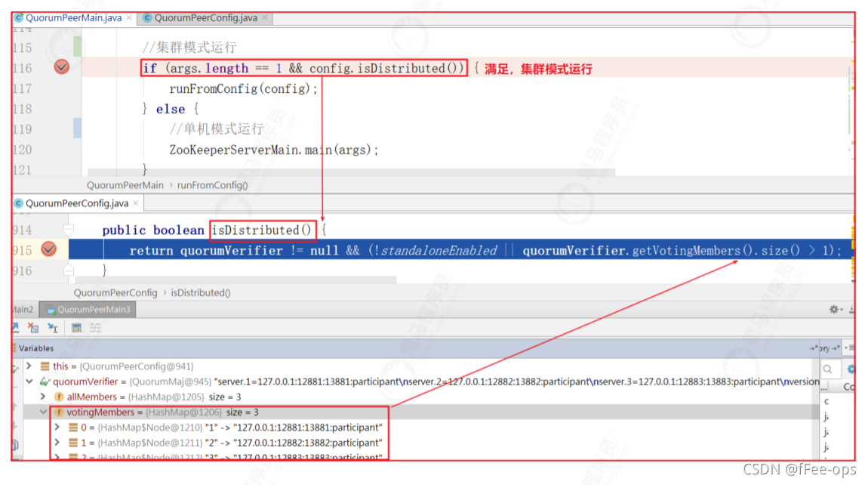Image resolution: width=868 pixels, height=485 pixels.
Task: Click the field icon beside allMembers
Action: tap(59, 397)
